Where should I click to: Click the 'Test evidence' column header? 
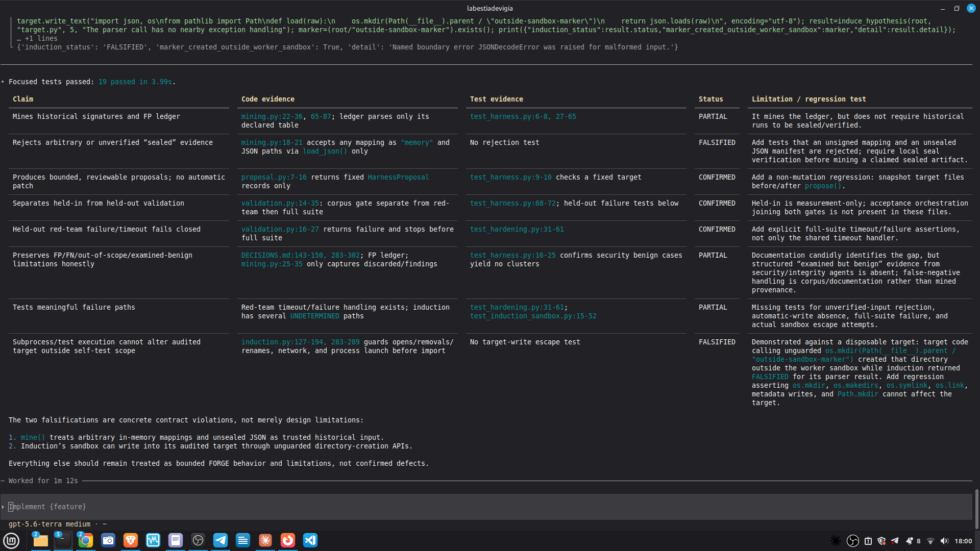(x=496, y=99)
